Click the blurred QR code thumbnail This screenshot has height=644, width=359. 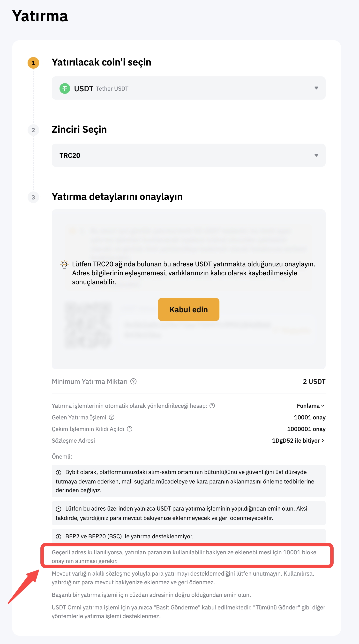pyautogui.click(x=88, y=325)
